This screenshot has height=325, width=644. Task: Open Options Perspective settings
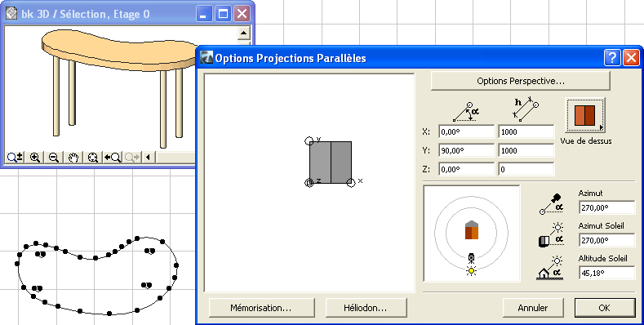tap(521, 81)
